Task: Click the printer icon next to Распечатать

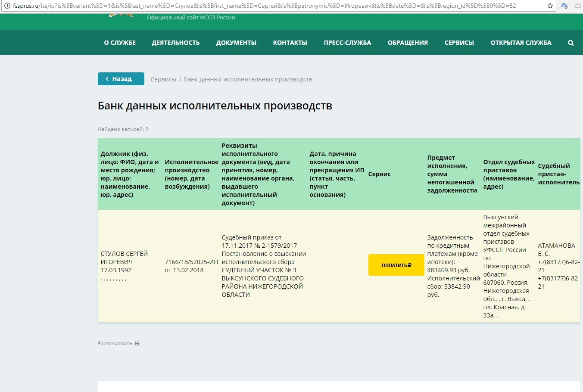Action: (137, 343)
